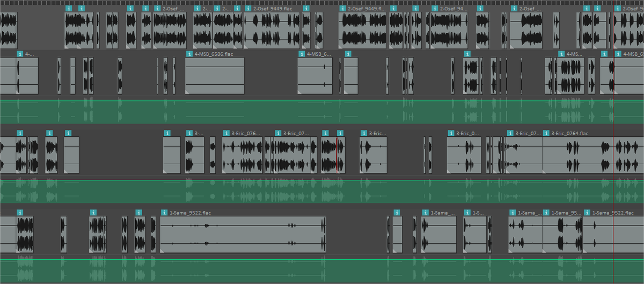Select the clip labeled 4-MSB_6...
This screenshot has width=644, height=284.
[315, 77]
